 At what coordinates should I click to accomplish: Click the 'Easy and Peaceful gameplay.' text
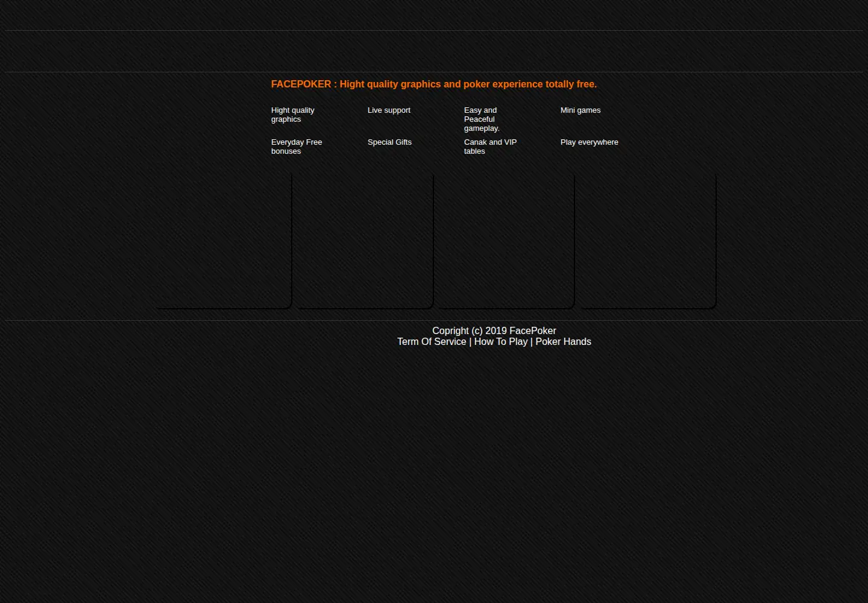(482, 119)
